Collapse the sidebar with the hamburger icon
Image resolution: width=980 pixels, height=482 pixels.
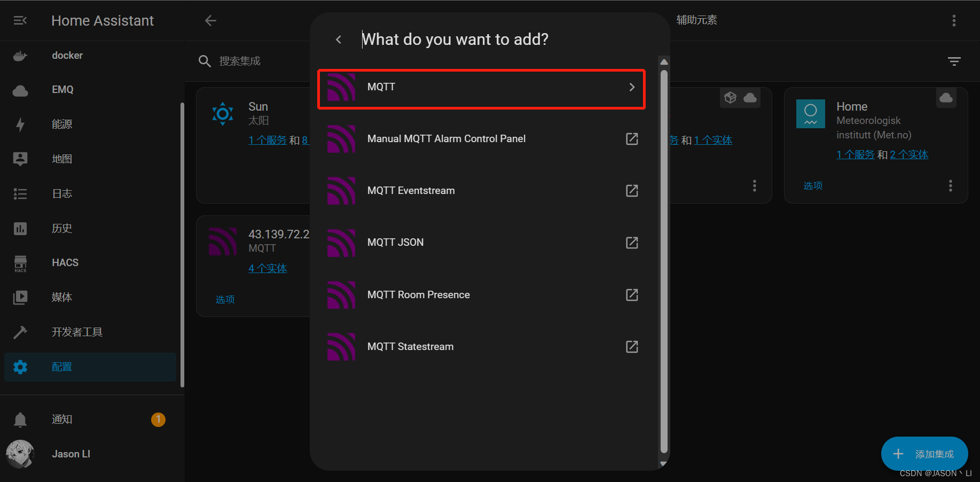pyautogui.click(x=20, y=20)
